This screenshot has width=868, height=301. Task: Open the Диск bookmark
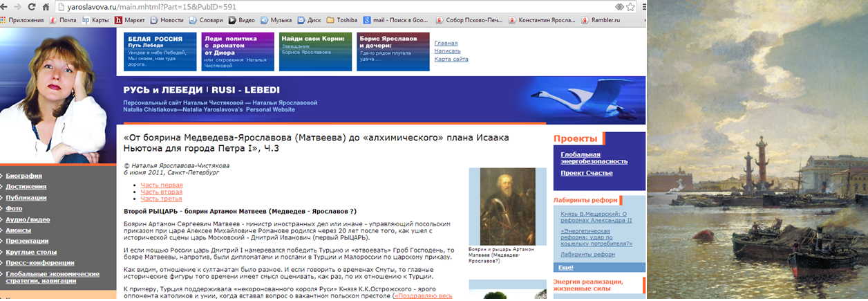[310, 20]
